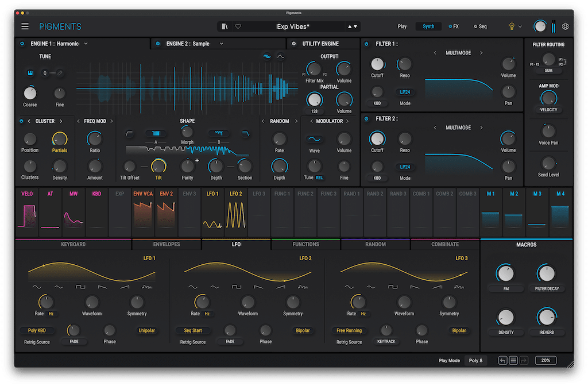Click the Exp Vibes preset name
The height and width of the screenshot is (386, 588).
[x=293, y=26]
